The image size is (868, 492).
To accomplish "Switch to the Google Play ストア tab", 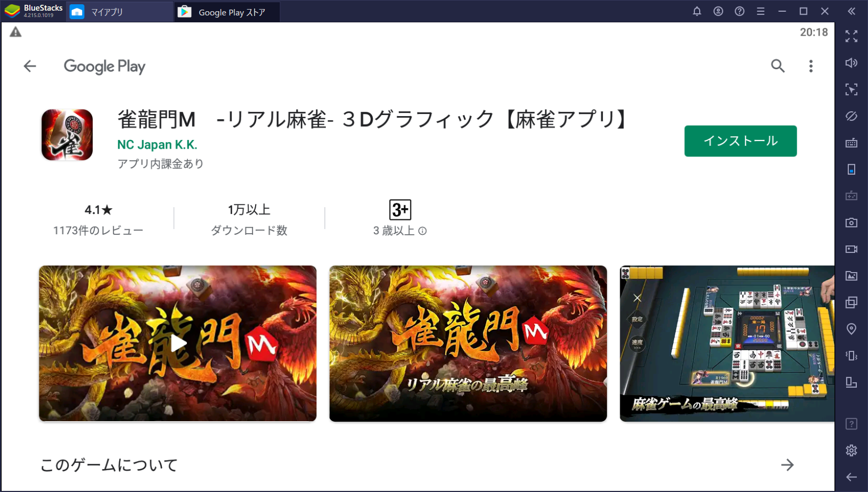I will pyautogui.click(x=227, y=12).
